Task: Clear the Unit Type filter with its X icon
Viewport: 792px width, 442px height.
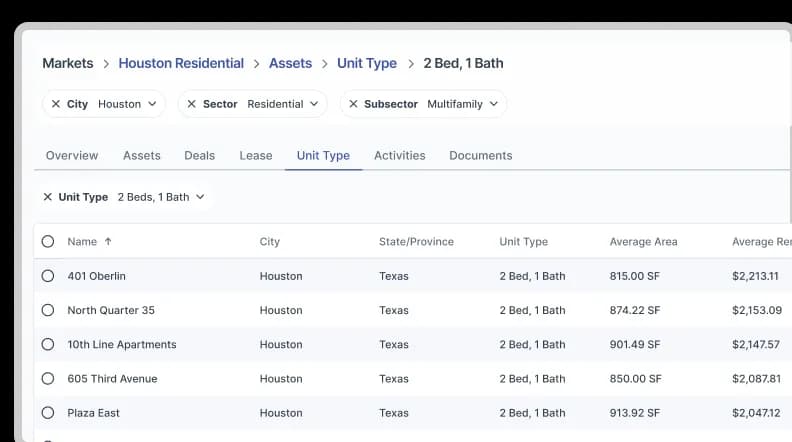Action: click(x=47, y=197)
